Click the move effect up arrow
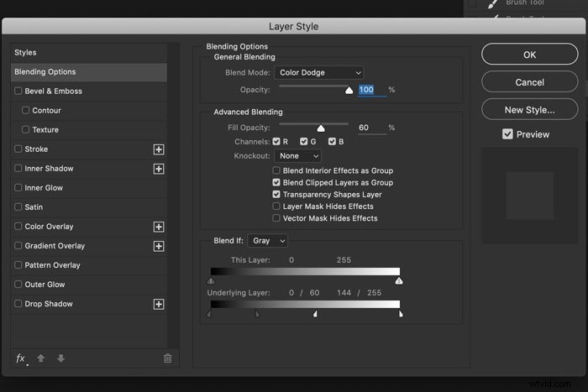The height and width of the screenshot is (392, 588). click(41, 358)
